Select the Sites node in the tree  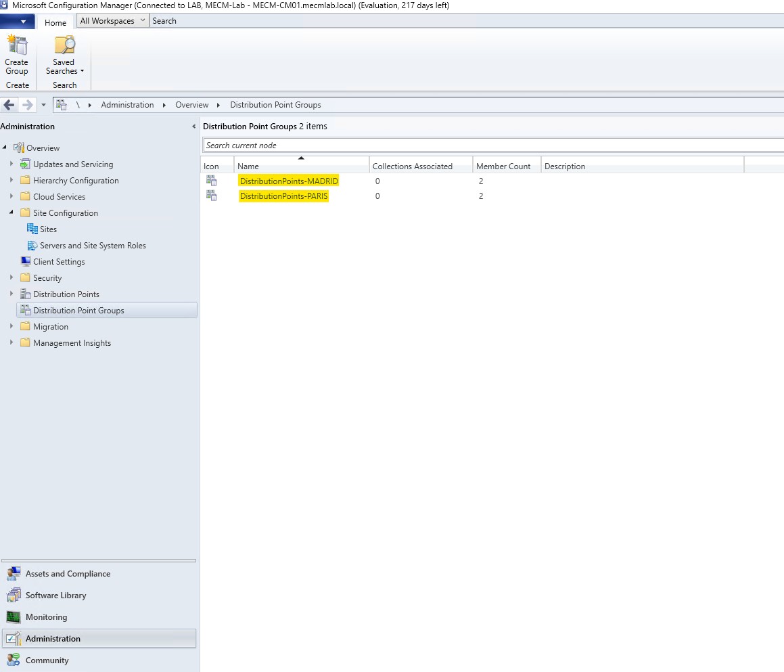pos(48,229)
